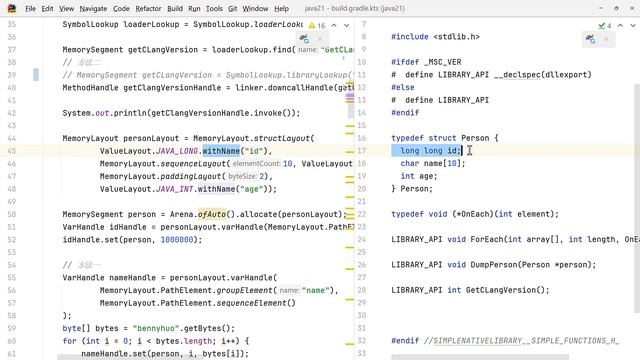Click line number 45 in left gutter
640x360 pixels.
coord(11,151)
